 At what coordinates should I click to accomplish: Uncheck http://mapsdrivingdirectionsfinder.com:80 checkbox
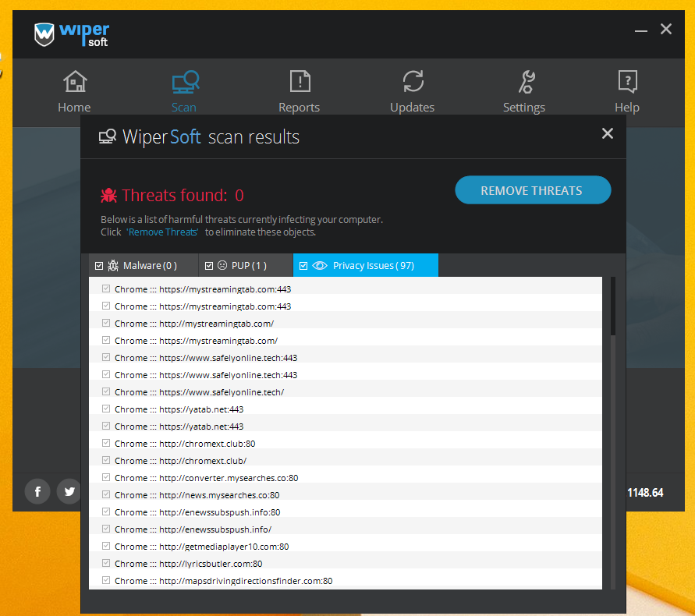pyautogui.click(x=106, y=581)
